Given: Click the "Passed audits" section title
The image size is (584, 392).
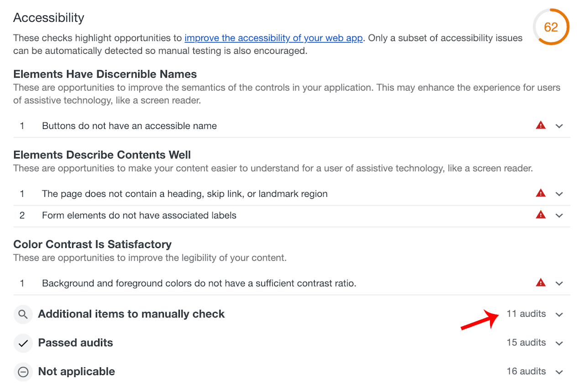Looking at the screenshot, I should pyautogui.click(x=75, y=343).
